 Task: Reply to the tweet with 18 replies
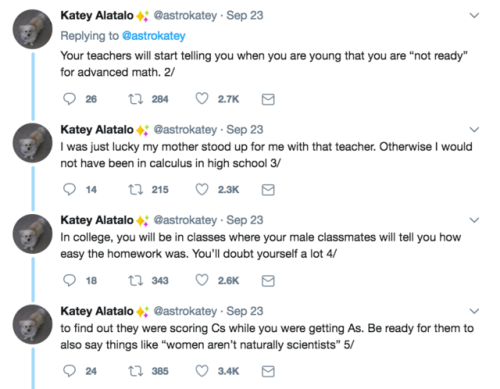(x=69, y=280)
